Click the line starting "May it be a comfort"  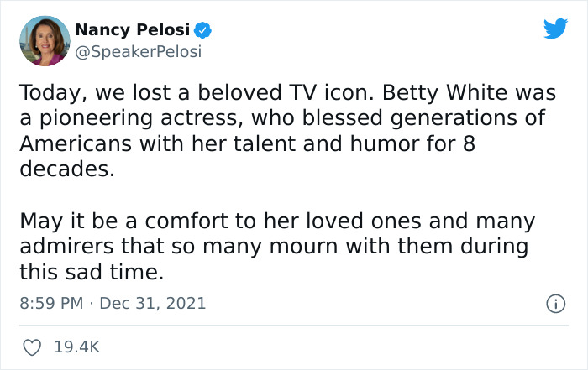point(277,221)
